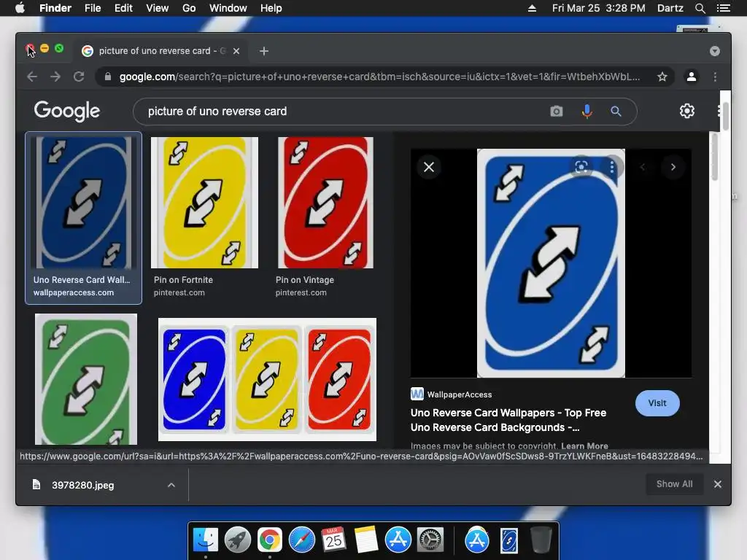747x560 pixels.
Task: Click 'Pin on Fortnite' caption text
Action: [x=183, y=280]
